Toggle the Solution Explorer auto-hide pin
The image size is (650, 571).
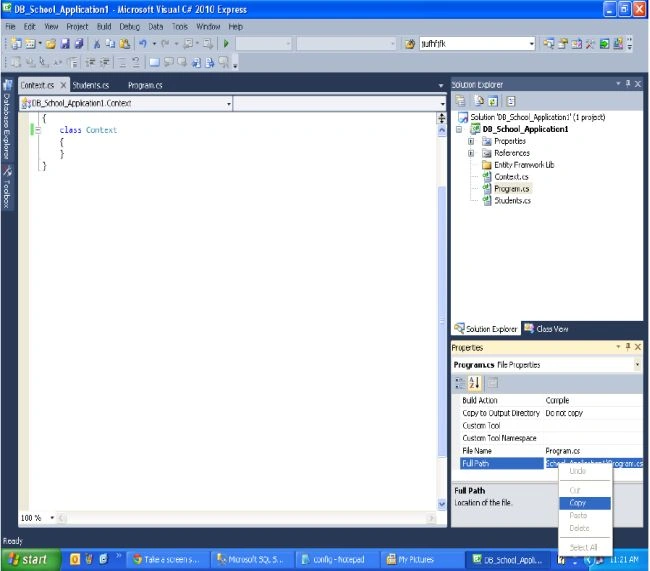pyautogui.click(x=628, y=84)
